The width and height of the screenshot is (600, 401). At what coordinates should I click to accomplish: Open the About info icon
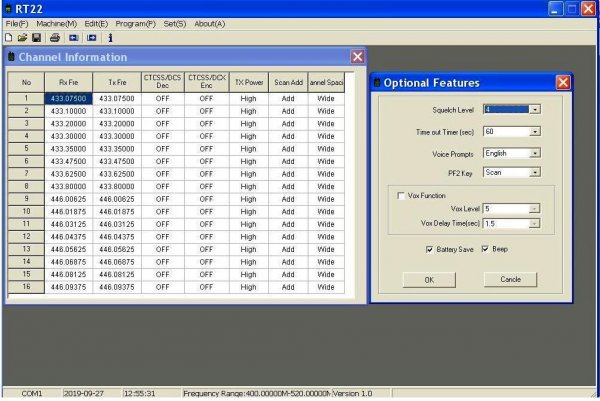pyautogui.click(x=110, y=37)
